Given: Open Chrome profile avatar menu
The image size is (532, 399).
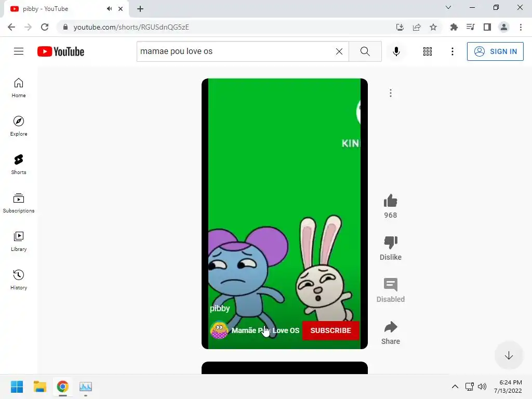Looking at the screenshot, I should (x=504, y=27).
